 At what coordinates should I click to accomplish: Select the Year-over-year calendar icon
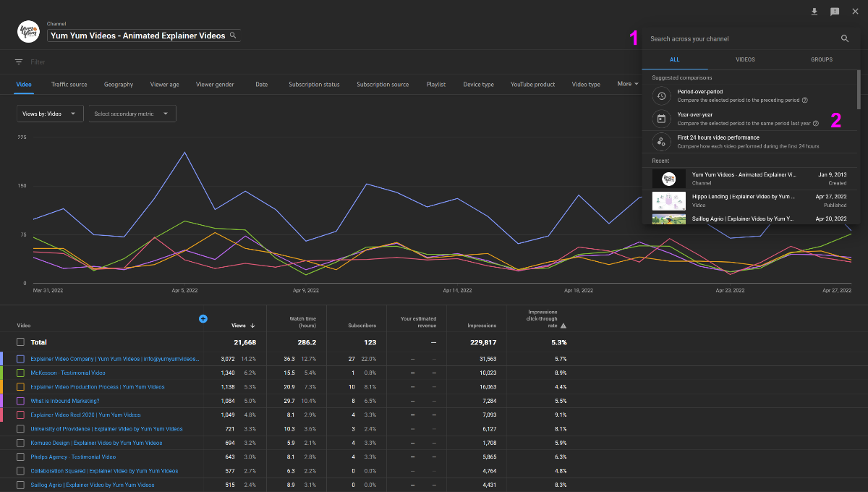661,119
